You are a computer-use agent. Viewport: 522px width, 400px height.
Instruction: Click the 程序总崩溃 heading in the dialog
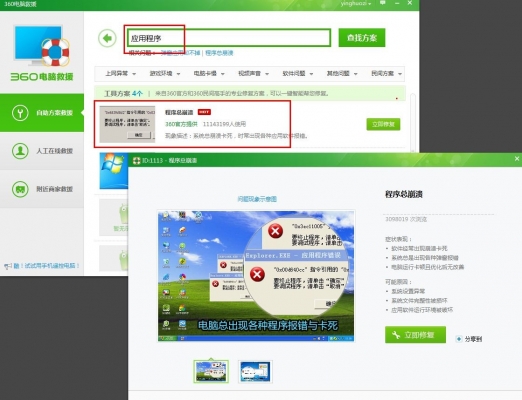pyautogui.click(x=404, y=194)
